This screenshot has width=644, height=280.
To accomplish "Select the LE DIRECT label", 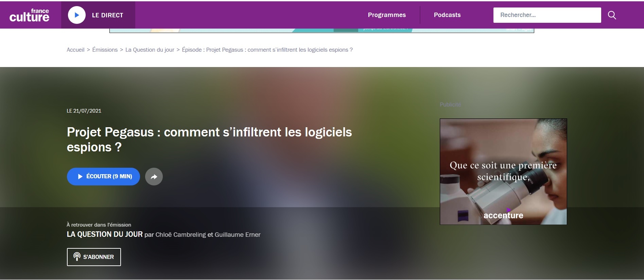I will point(107,15).
